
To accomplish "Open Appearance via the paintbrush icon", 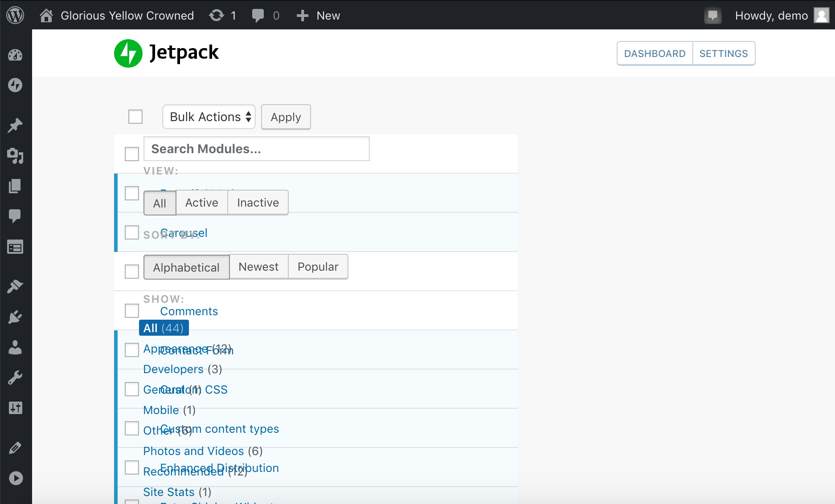I will (15, 286).
